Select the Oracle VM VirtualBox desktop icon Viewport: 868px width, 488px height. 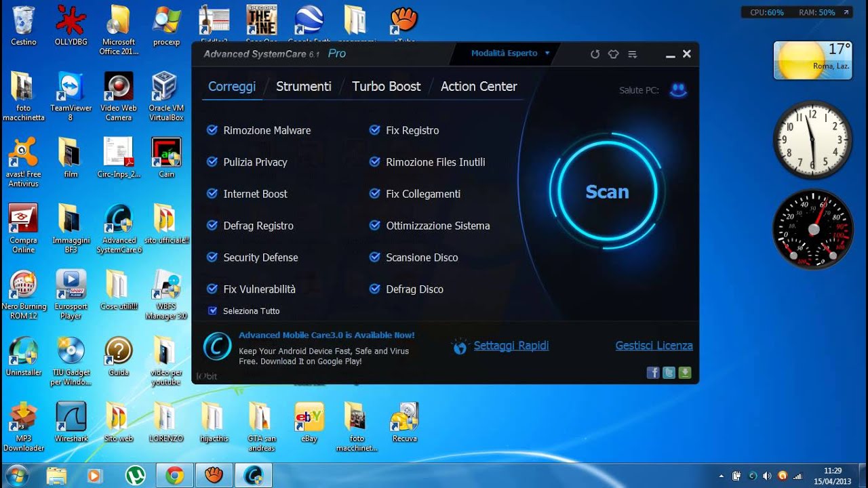pos(166,96)
